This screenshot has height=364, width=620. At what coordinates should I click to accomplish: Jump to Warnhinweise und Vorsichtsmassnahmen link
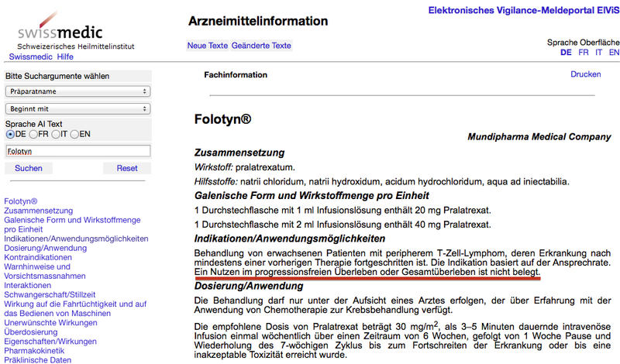[x=45, y=272]
